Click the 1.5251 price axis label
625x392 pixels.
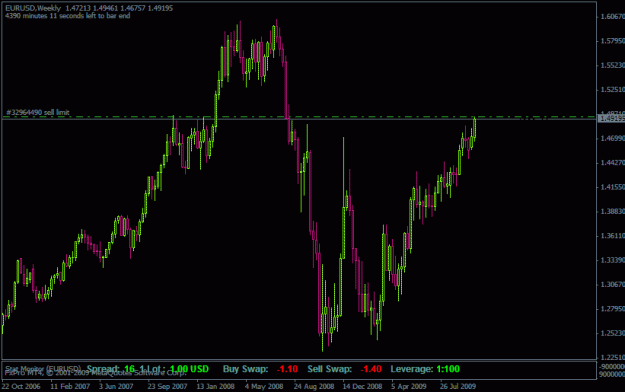[612, 89]
